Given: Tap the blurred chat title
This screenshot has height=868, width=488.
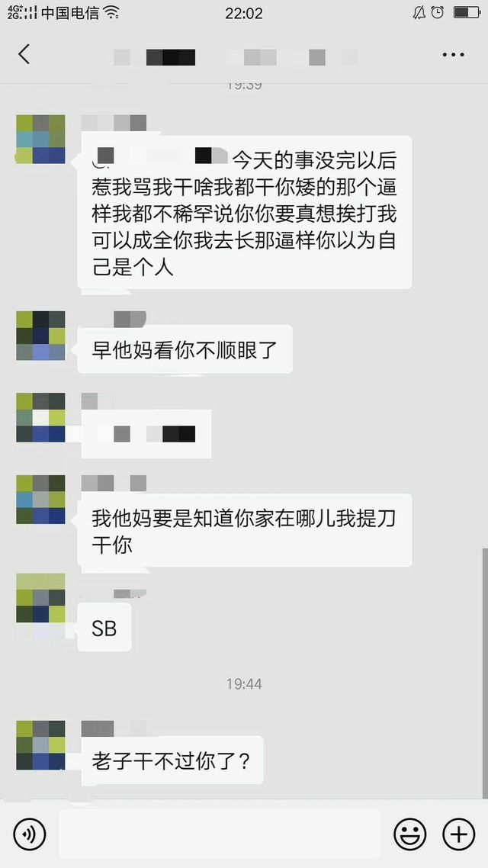Looking at the screenshot, I should tap(235, 57).
